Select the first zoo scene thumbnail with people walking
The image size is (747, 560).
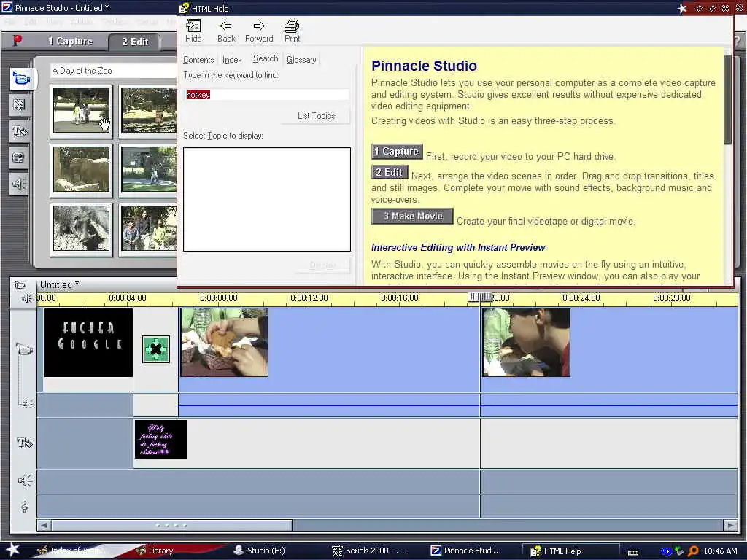coord(82,112)
